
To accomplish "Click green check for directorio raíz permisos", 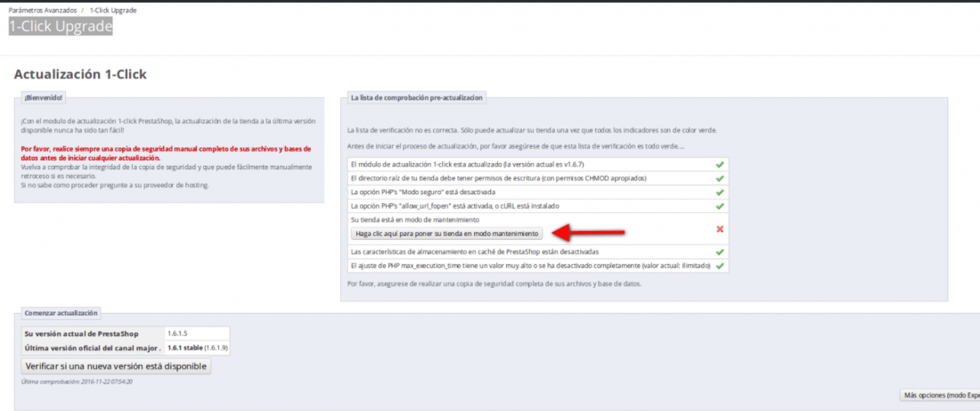I will coord(719,178).
